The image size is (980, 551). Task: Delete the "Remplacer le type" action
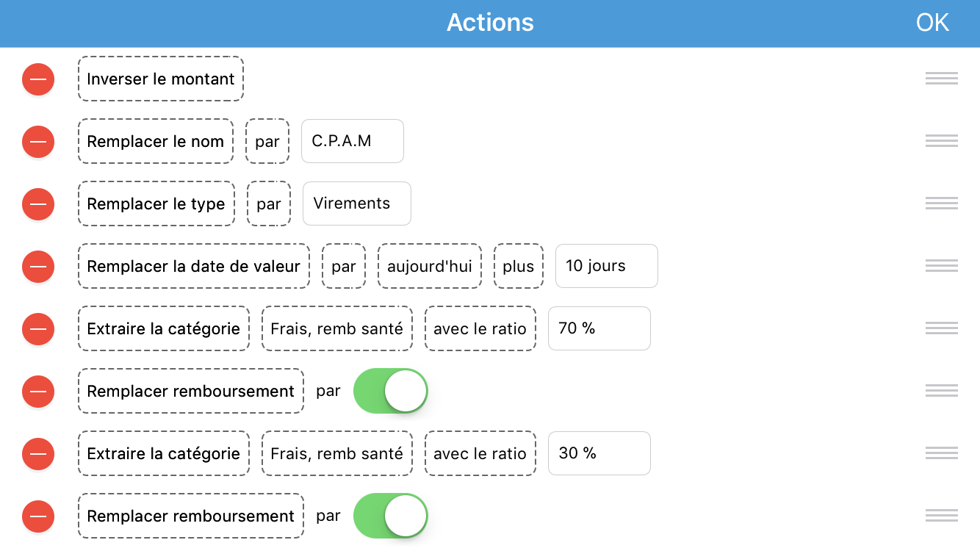(x=38, y=204)
